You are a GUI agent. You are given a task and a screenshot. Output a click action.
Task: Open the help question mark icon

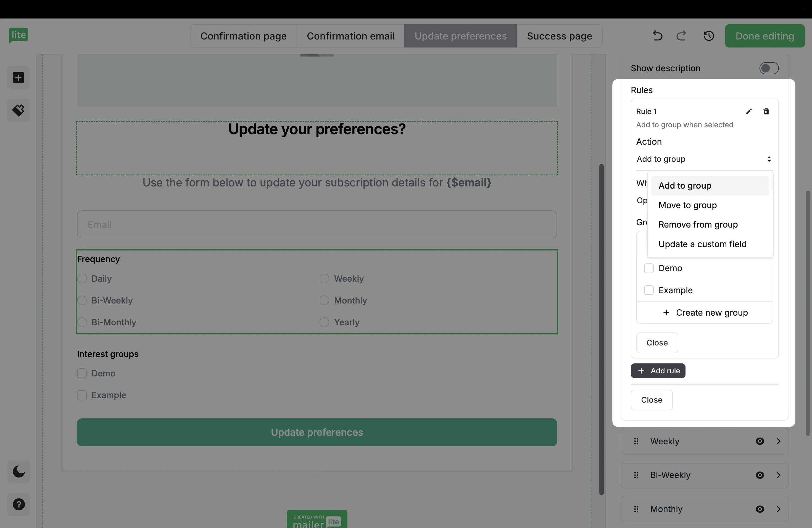pos(19,505)
